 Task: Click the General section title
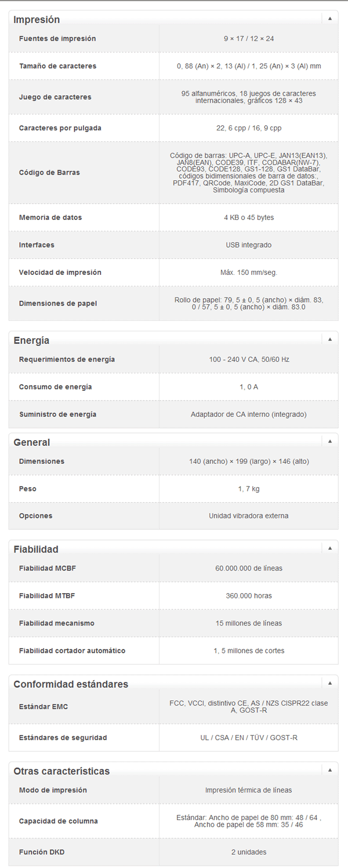[x=32, y=442]
